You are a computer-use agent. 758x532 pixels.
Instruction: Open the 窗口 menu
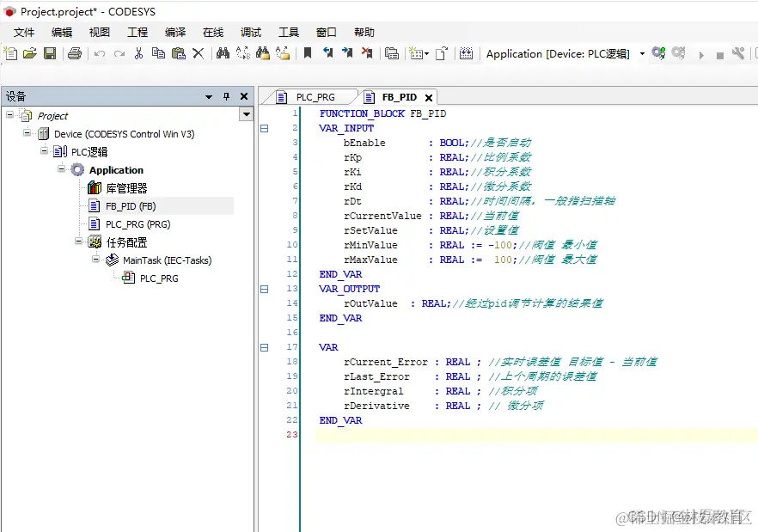coord(327,33)
